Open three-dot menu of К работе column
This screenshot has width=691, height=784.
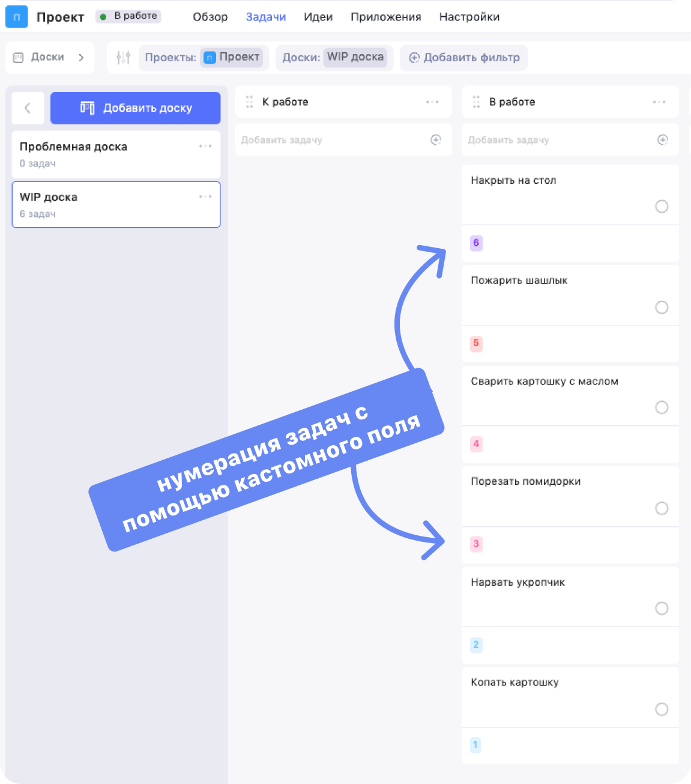432,102
